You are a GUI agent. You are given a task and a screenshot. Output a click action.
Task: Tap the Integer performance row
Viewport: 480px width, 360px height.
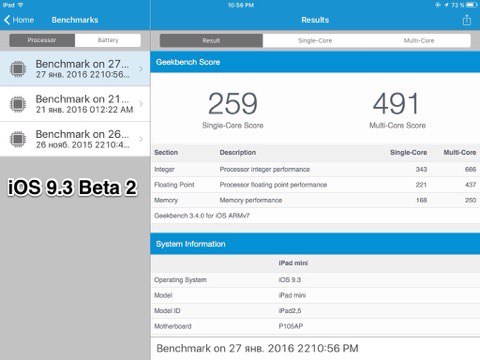[315, 169]
